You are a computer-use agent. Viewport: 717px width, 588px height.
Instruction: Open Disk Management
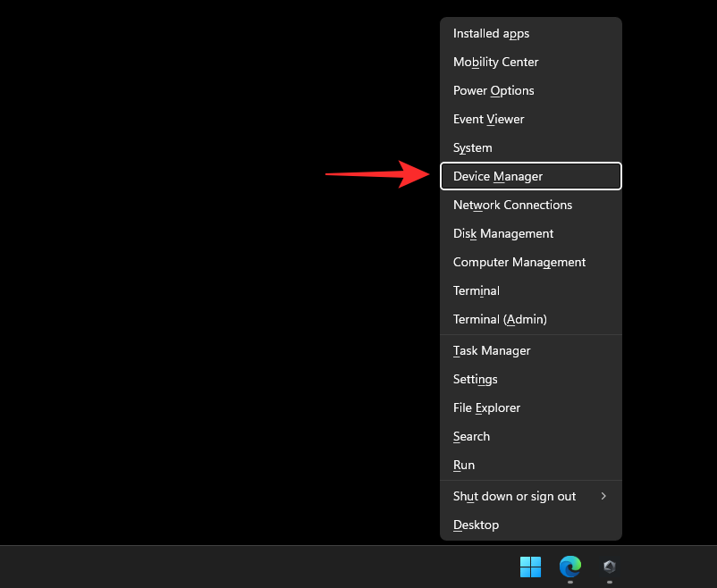tap(503, 233)
